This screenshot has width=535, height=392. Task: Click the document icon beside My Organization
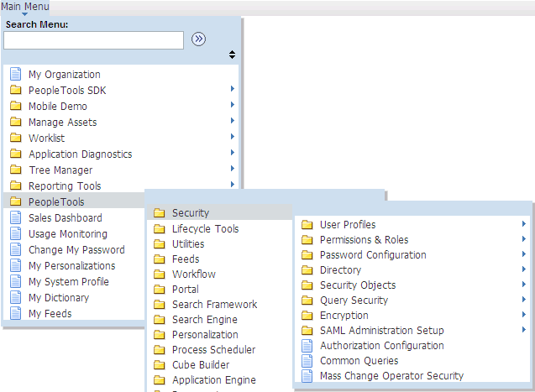pyautogui.click(x=15, y=74)
